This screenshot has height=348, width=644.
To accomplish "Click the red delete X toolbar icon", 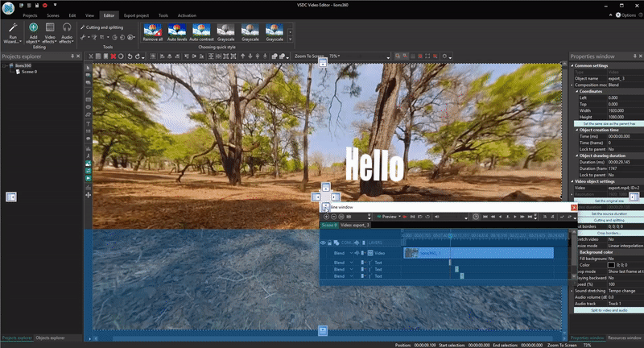I will 113,56.
